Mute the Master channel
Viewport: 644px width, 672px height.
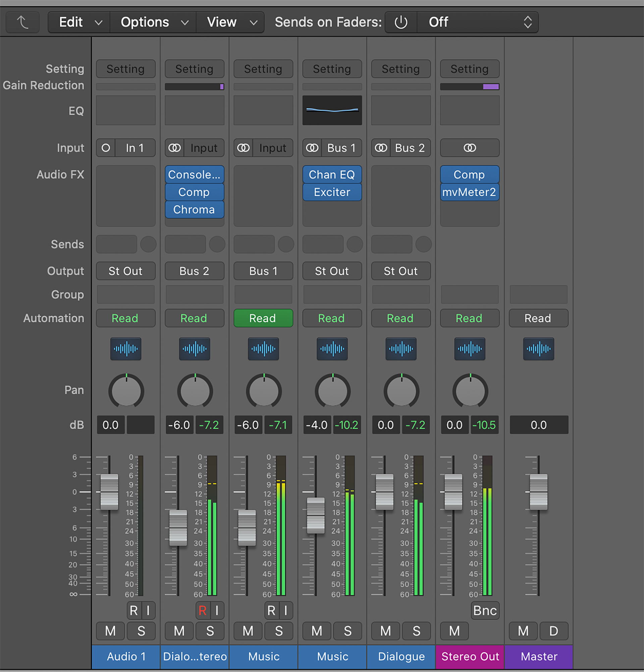pos(523,631)
